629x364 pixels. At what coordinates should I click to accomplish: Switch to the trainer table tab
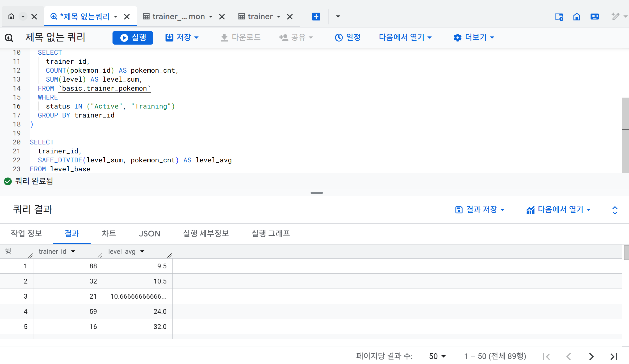256,17
